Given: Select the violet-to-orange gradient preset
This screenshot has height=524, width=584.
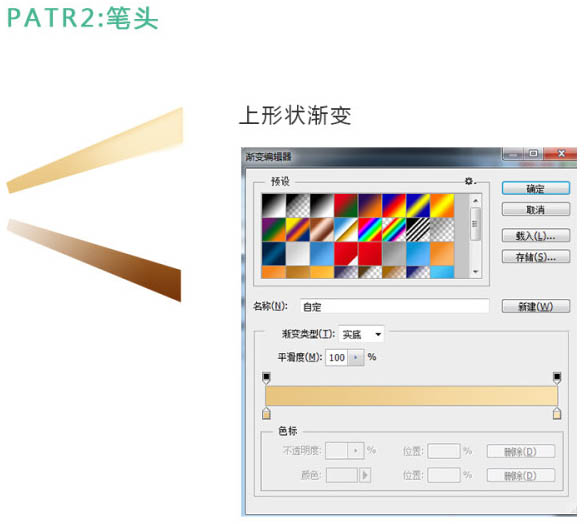Looking at the screenshot, I should 370,205.
